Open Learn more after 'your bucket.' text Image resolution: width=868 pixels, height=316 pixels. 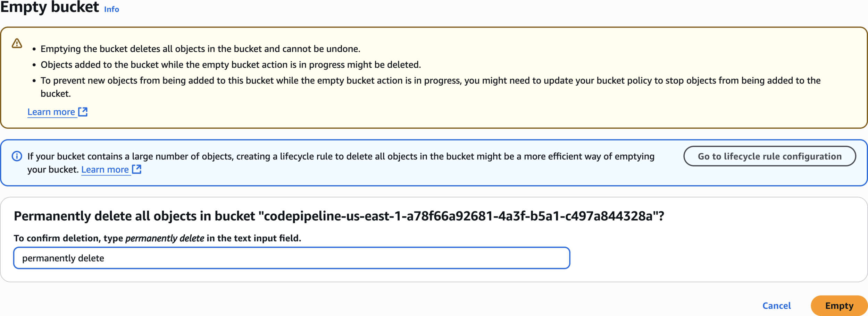tap(105, 170)
